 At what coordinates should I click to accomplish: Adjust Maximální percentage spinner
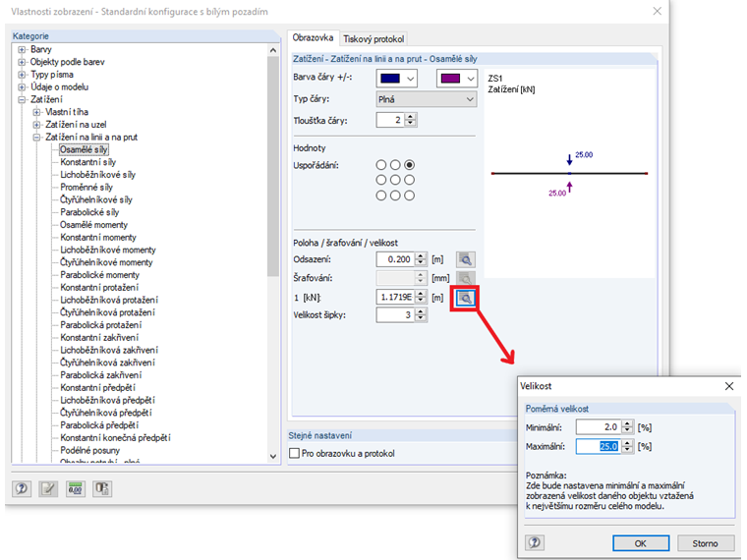(x=627, y=447)
